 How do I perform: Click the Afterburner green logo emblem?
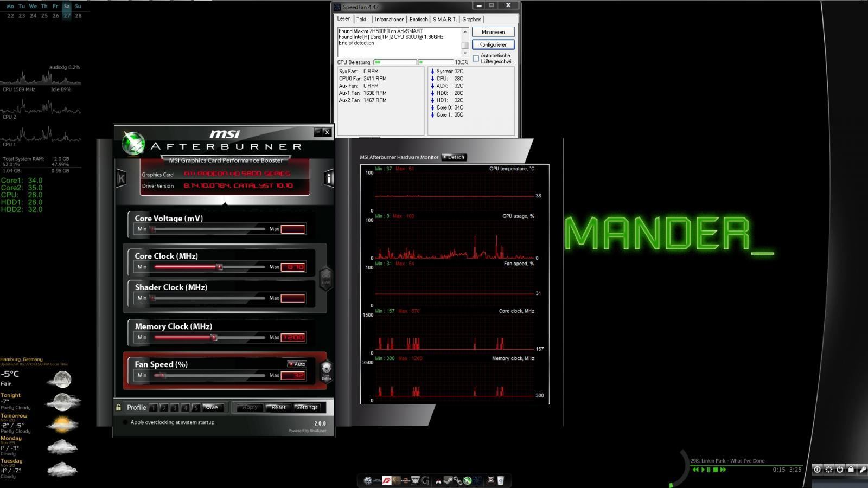coord(133,143)
